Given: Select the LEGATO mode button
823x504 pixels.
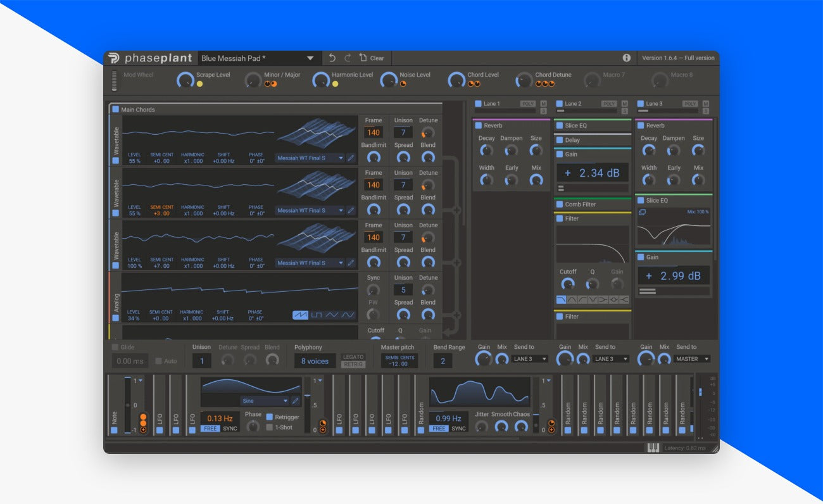Looking at the screenshot, I should 353,357.
